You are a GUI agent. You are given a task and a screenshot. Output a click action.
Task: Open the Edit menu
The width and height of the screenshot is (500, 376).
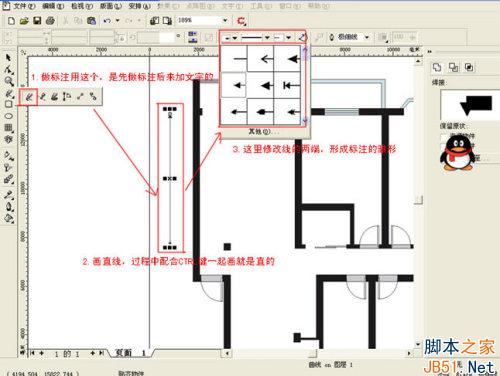53,6
